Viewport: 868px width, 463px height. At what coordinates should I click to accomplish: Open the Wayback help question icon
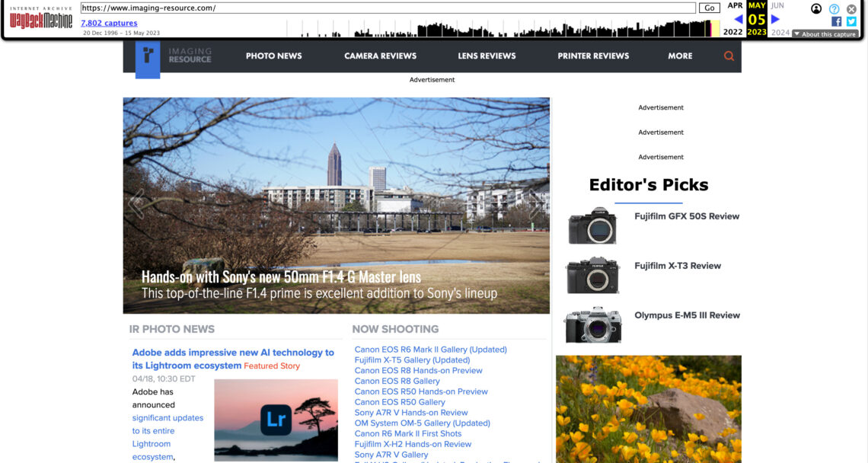(x=834, y=9)
